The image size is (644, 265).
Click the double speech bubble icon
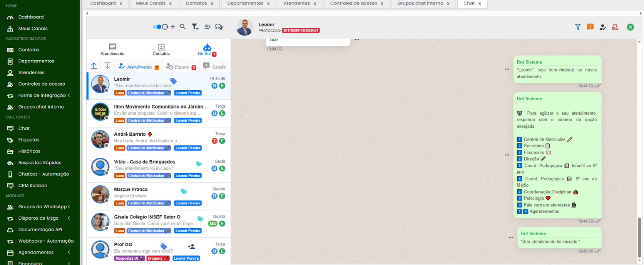click(219, 27)
